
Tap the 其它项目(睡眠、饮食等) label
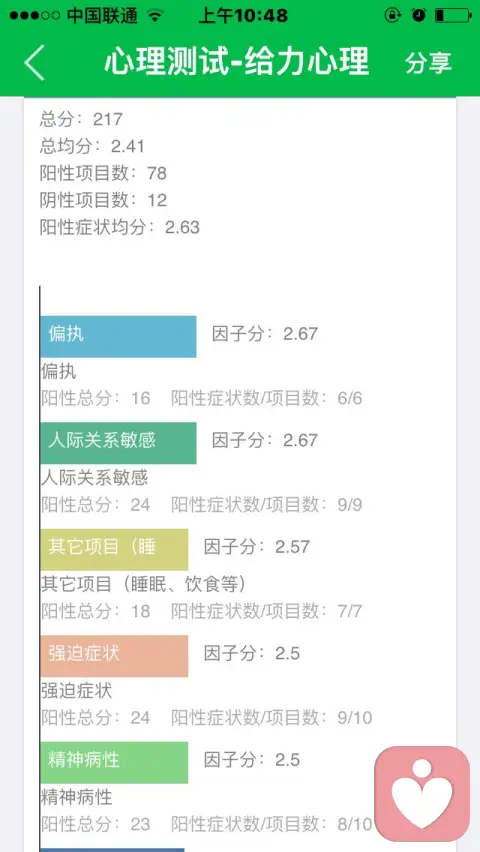click(x=144, y=584)
